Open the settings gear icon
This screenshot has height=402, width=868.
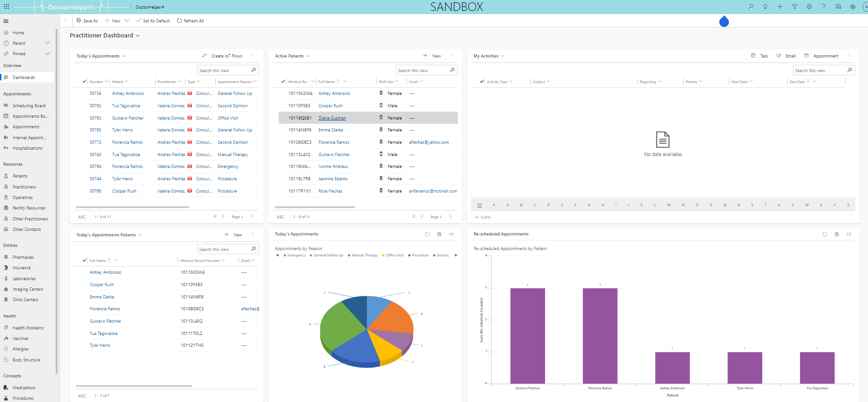[x=809, y=7]
